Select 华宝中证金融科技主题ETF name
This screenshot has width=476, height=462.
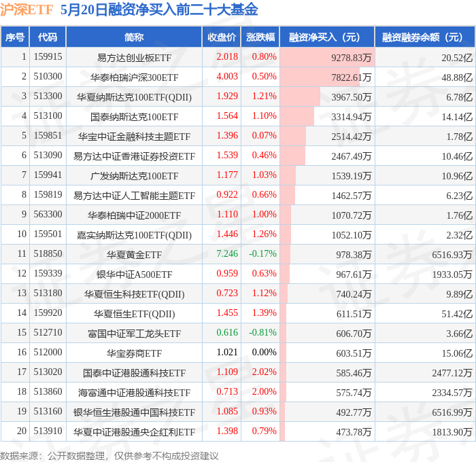(x=134, y=137)
